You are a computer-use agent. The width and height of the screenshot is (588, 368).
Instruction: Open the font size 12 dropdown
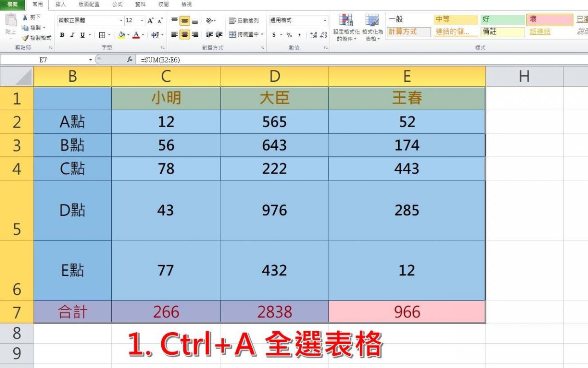click(x=142, y=21)
